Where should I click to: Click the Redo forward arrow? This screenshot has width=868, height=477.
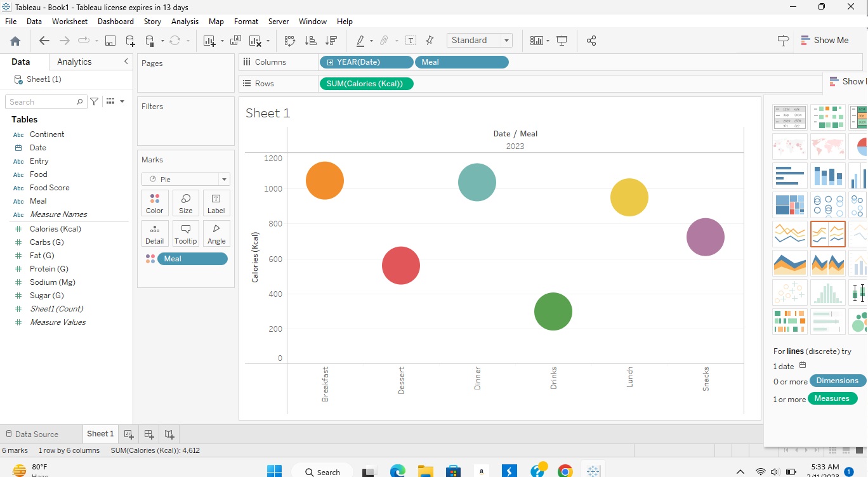tap(64, 41)
